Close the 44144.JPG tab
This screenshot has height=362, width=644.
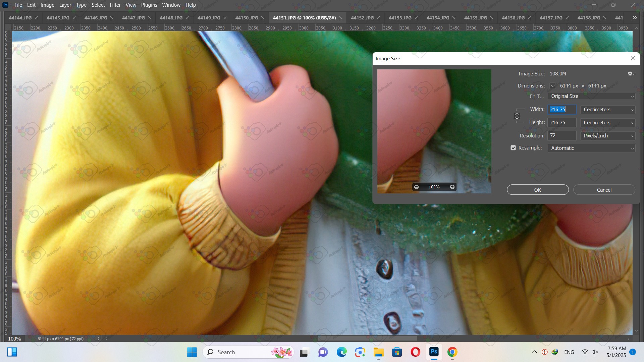(36, 18)
